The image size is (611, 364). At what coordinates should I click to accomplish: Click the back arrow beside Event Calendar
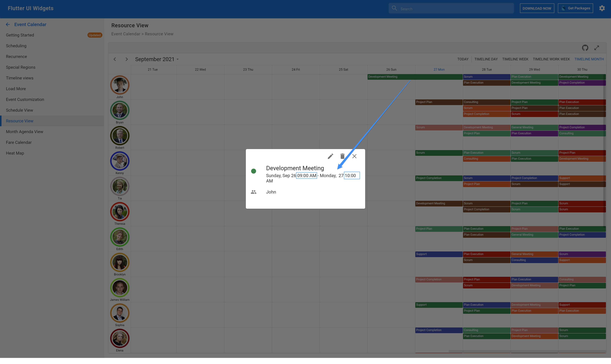pos(8,24)
